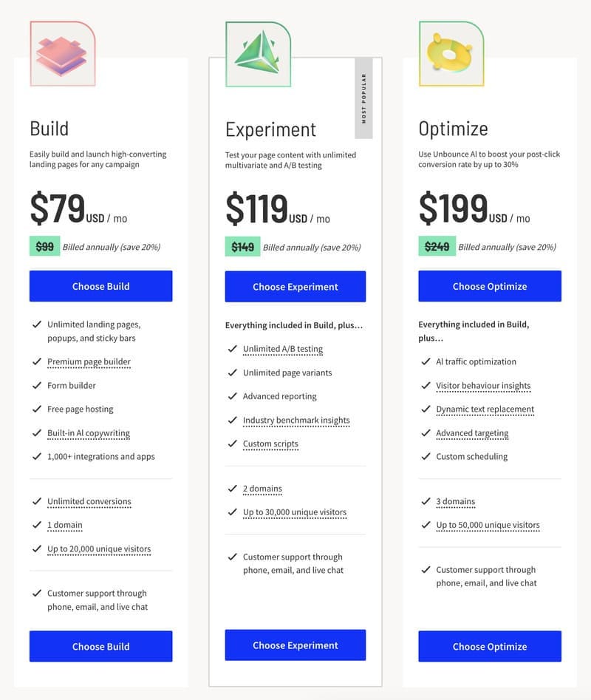Screen dimensions: 591x700
Task: Click the checkmark beside Unlimited A/B testing
Action: 231,348
